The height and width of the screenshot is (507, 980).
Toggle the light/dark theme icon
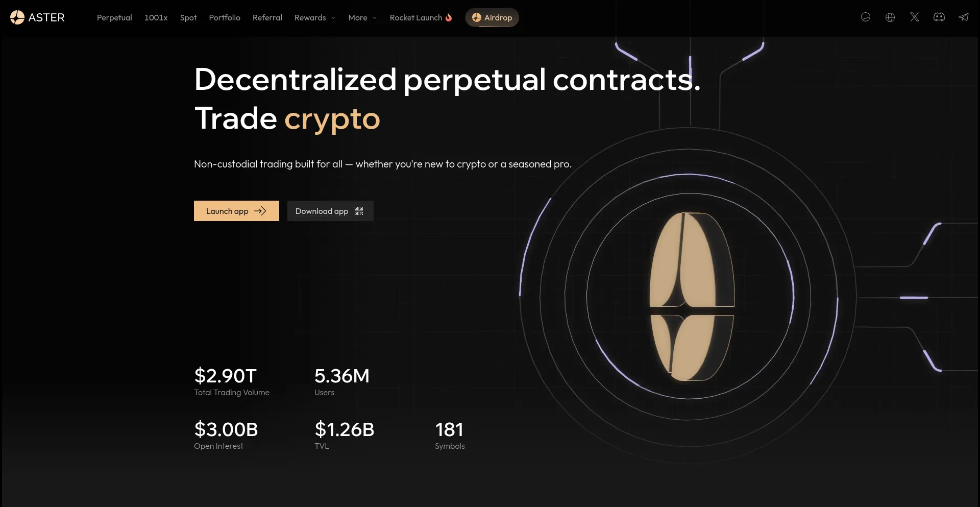[866, 17]
